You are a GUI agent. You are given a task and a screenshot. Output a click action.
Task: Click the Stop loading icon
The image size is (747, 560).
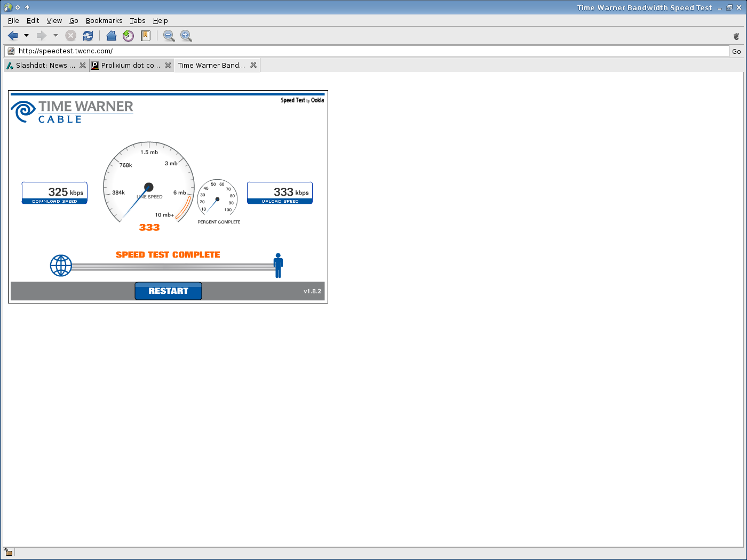[x=70, y=36]
